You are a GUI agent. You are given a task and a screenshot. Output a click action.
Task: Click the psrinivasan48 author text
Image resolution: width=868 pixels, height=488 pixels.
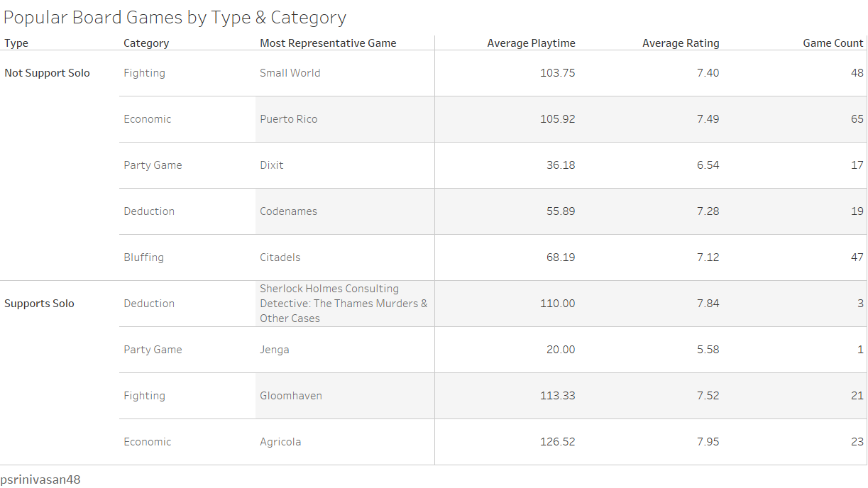point(40,479)
